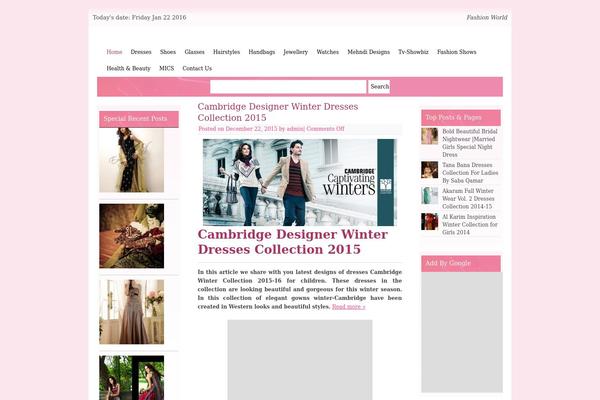Click the Comments Off text

coord(325,129)
